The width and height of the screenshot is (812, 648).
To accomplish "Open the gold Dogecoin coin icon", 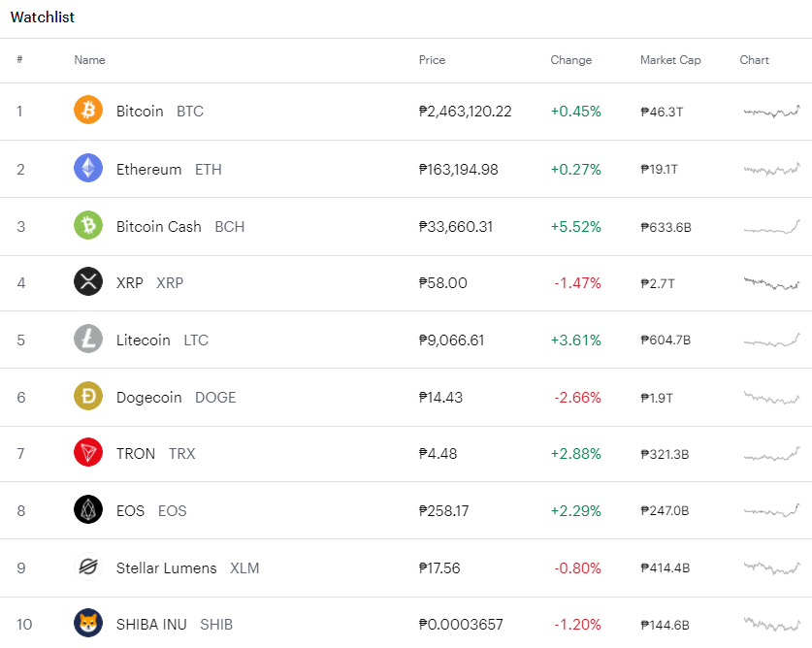I will pyautogui.click(x=88, y=396).
